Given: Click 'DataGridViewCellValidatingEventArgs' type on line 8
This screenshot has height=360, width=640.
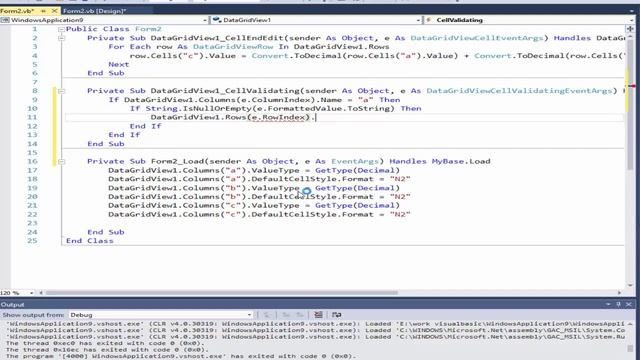Looking at the screenshot, I should [x=520, y=91].
